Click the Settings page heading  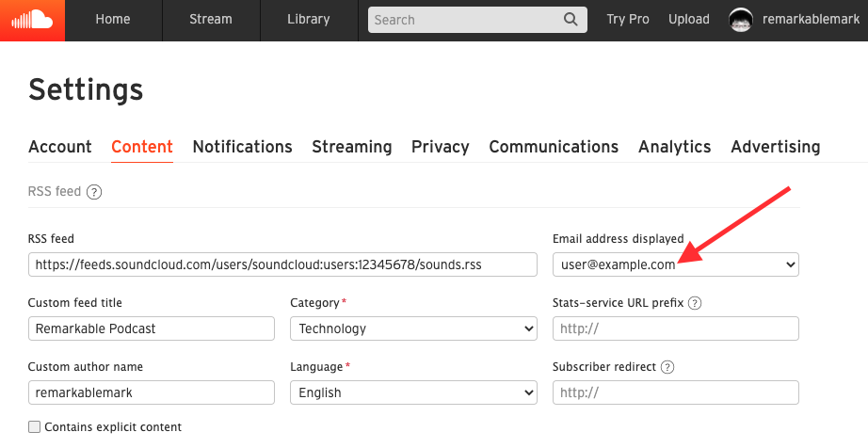(x=86, y=89)
